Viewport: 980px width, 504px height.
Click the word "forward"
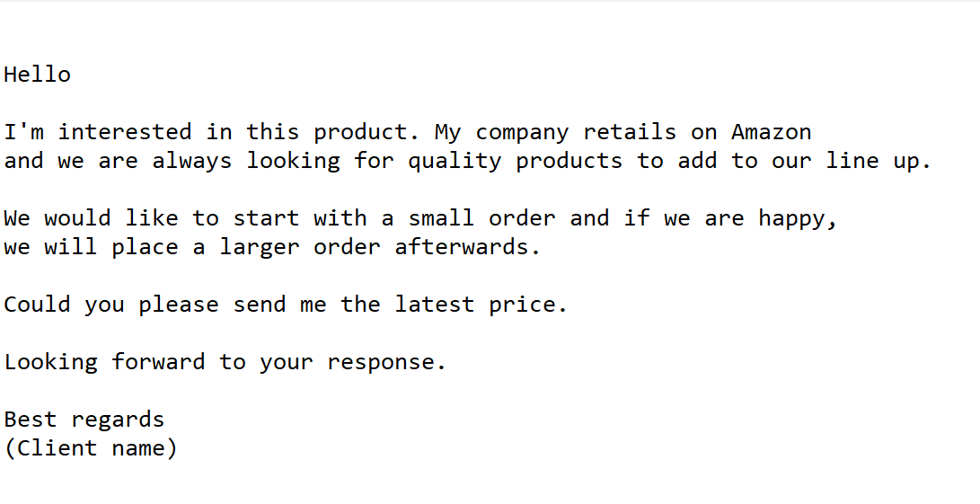point(158,362)
